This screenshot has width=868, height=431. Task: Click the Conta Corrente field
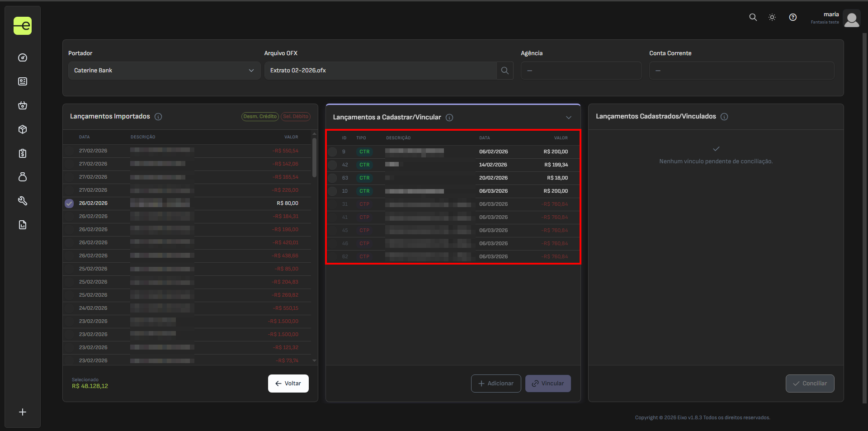[742, 71]
